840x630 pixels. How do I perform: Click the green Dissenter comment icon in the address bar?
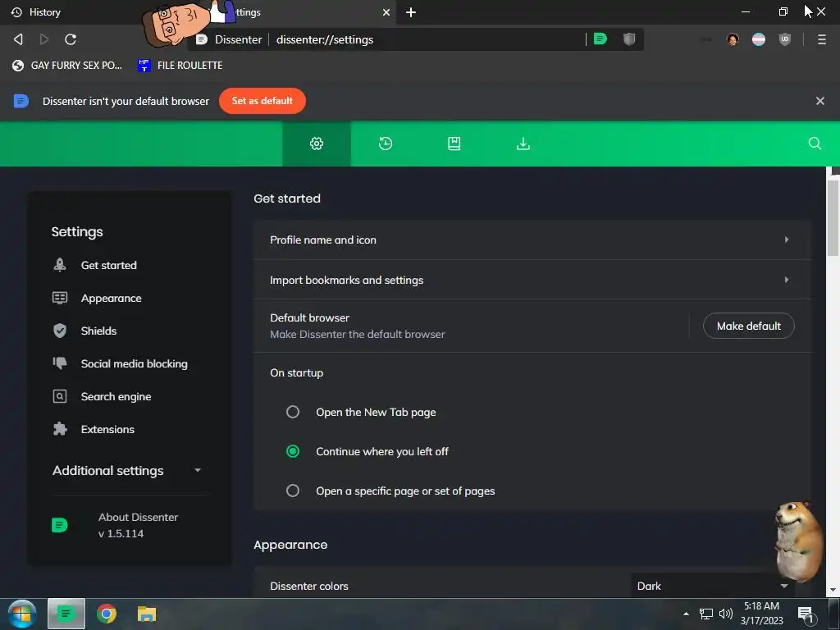coord(600,39)
